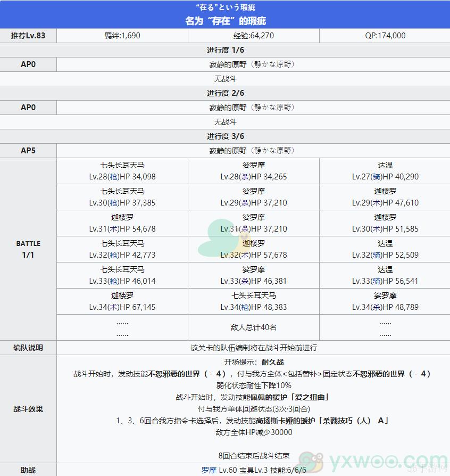The height and width of the screenshot is (476, 450).
Task: Click the 骑 class link in Lv.32 HP 52,509
Action: (377, 255)
